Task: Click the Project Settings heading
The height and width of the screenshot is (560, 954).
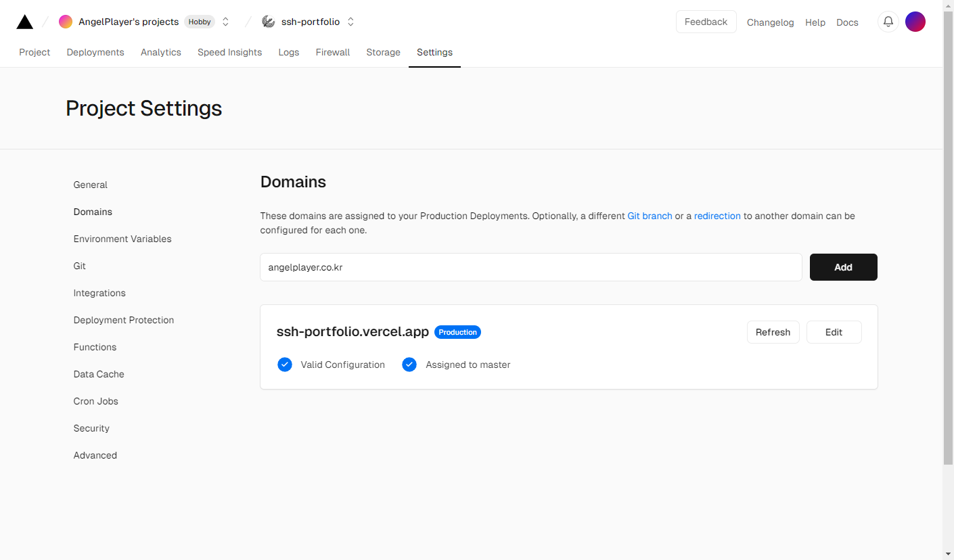Action: click(x=144, y=108)
